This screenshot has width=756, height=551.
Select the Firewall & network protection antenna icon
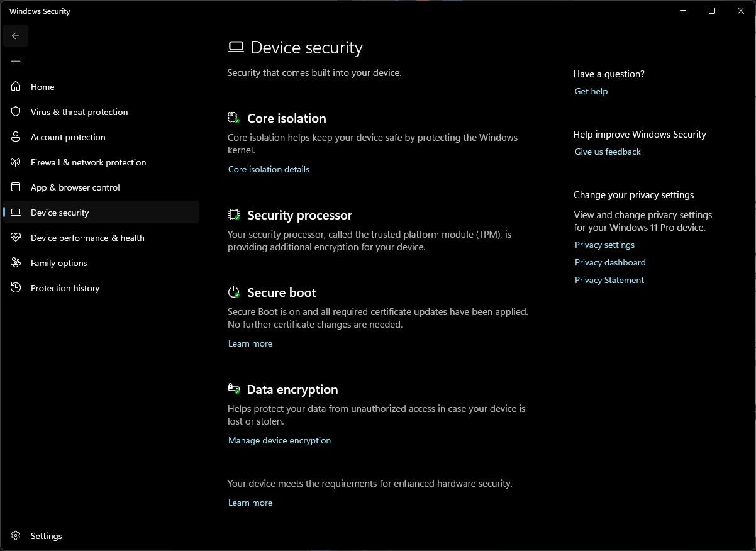pyautogui.click(x=16, y=162)
